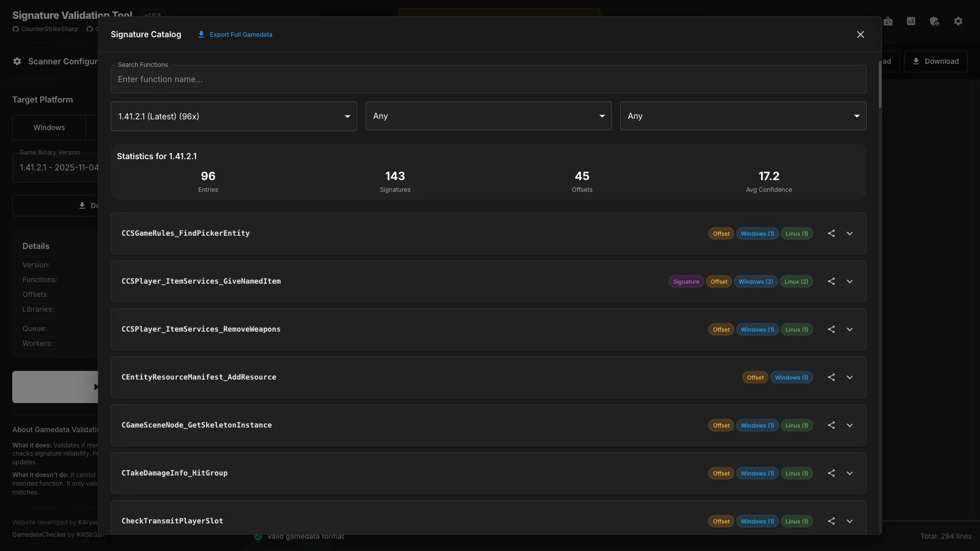Image resolution: width=980 pixels, height=551 pixels.
Task: Share the CCSGameRules_FindPickerEntity entry
Action: (x=831, y=233)
